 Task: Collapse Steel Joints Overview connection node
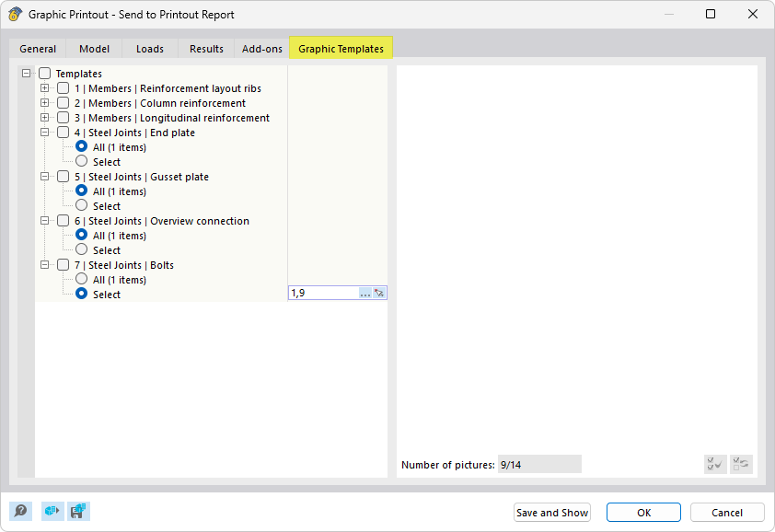[x=44, y=221]
